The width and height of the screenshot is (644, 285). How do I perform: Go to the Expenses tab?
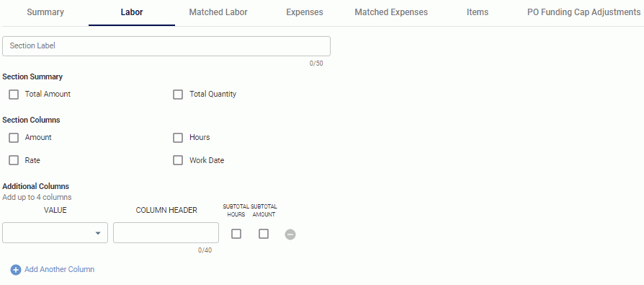(304, 12)
